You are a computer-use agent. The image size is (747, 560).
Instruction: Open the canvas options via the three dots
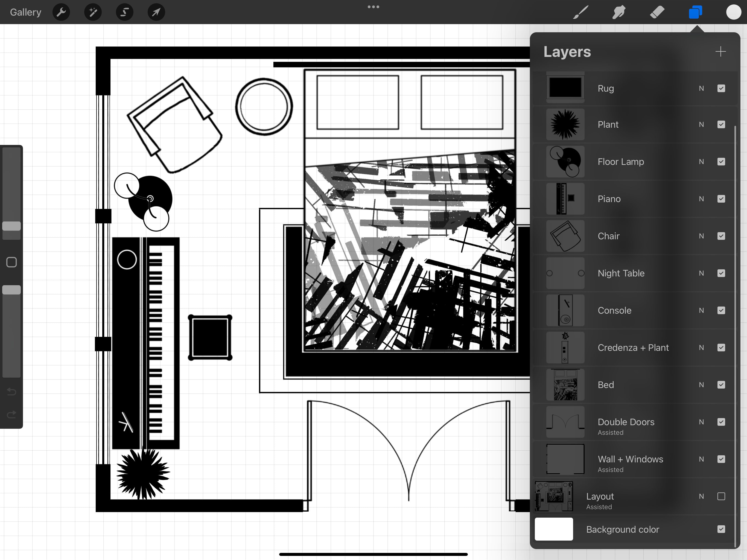pyautogui.click(x=373, y=6)
